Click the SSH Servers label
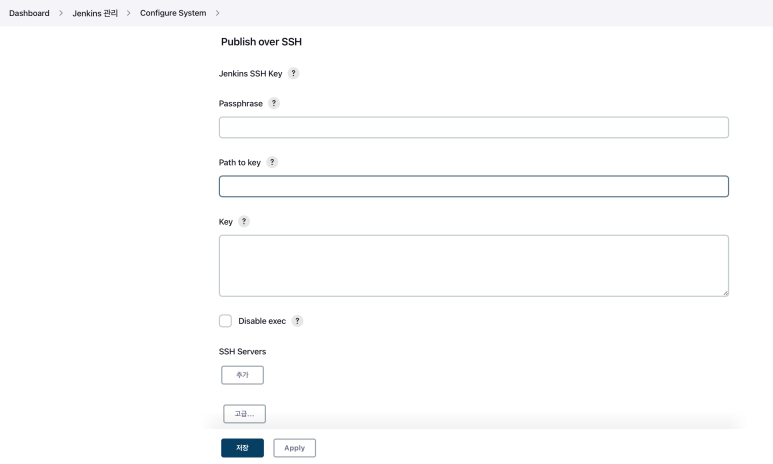This screenshot has height=464, width=773. click(243, 352)
